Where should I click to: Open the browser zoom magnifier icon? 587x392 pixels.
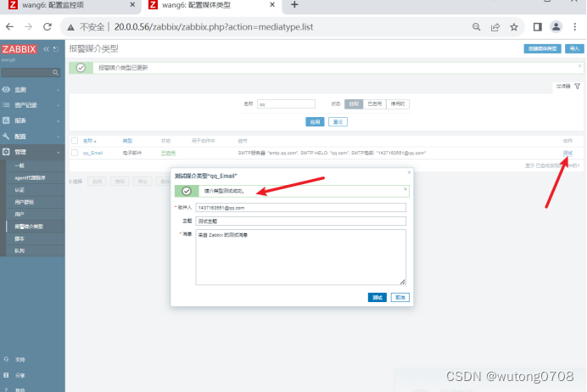[476, 27]
